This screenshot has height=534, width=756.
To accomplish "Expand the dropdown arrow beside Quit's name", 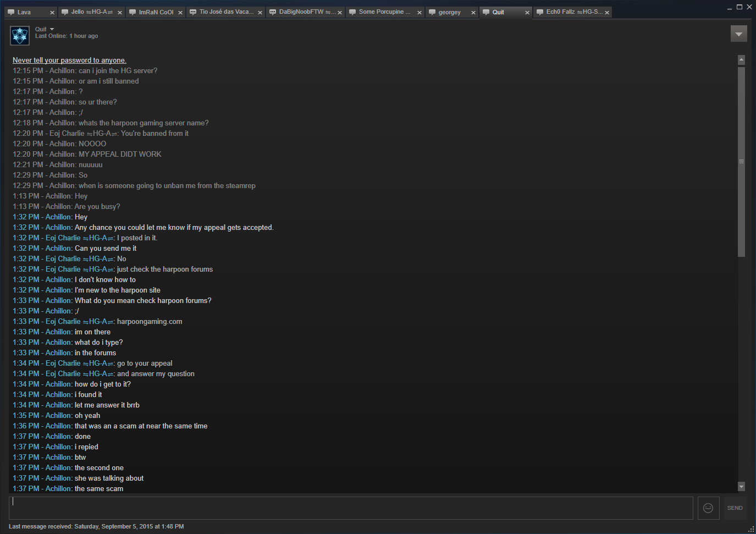I will (52, 29).
